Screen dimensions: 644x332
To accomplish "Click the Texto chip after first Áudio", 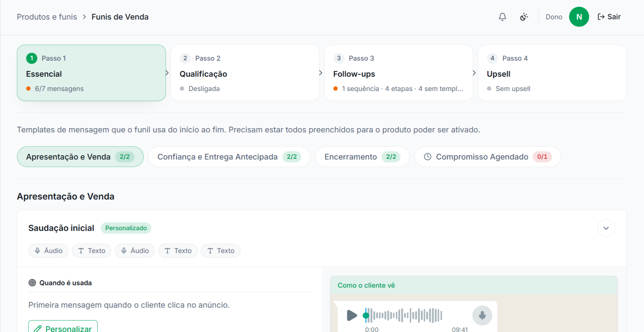I will click(91, 251).
